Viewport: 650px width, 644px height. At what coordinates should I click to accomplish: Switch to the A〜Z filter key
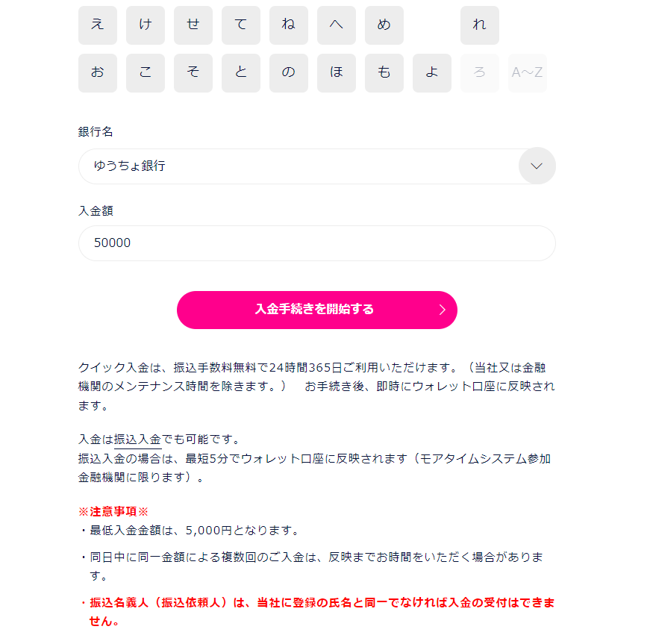[x=528, y=73]
